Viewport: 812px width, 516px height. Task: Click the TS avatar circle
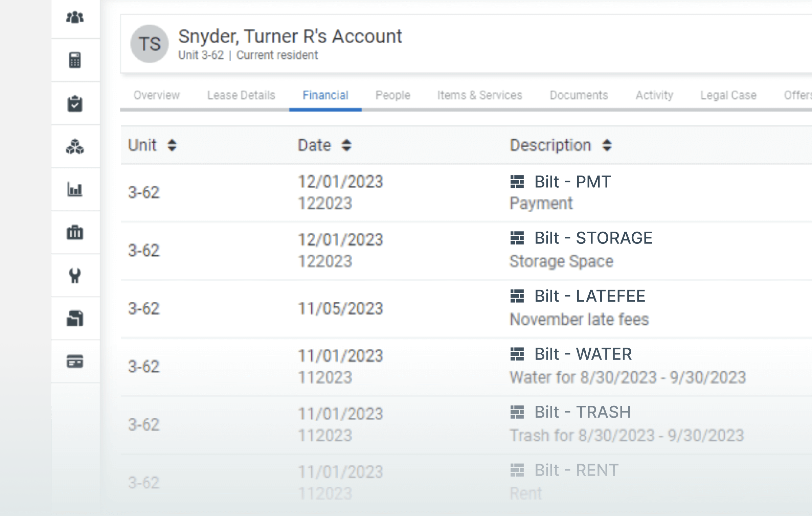click(150, 44)
